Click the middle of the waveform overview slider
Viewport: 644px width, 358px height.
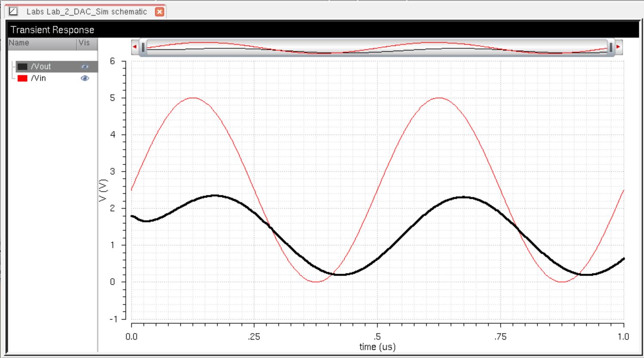pos(377,47)
